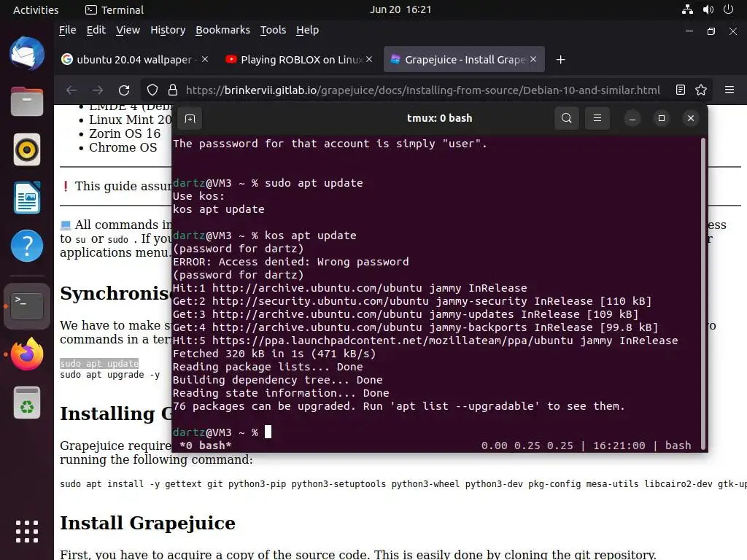Click the Activities button
747x560 pixels.
36,9
